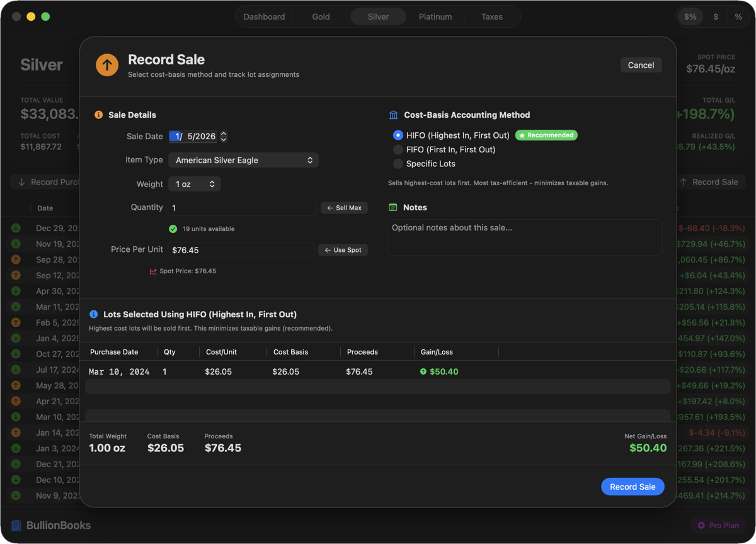Open the Silver tab

click(378, 17)
